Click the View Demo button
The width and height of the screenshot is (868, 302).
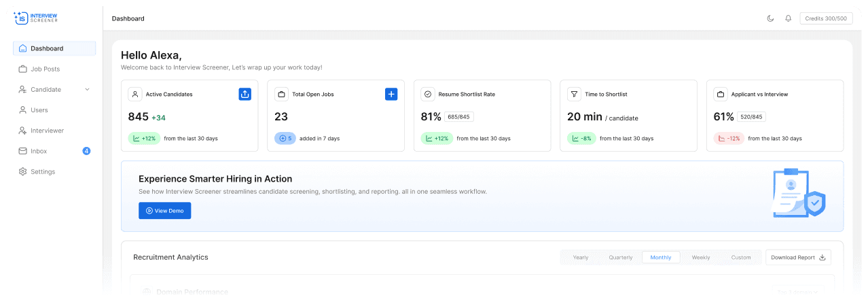coord(165,211)
